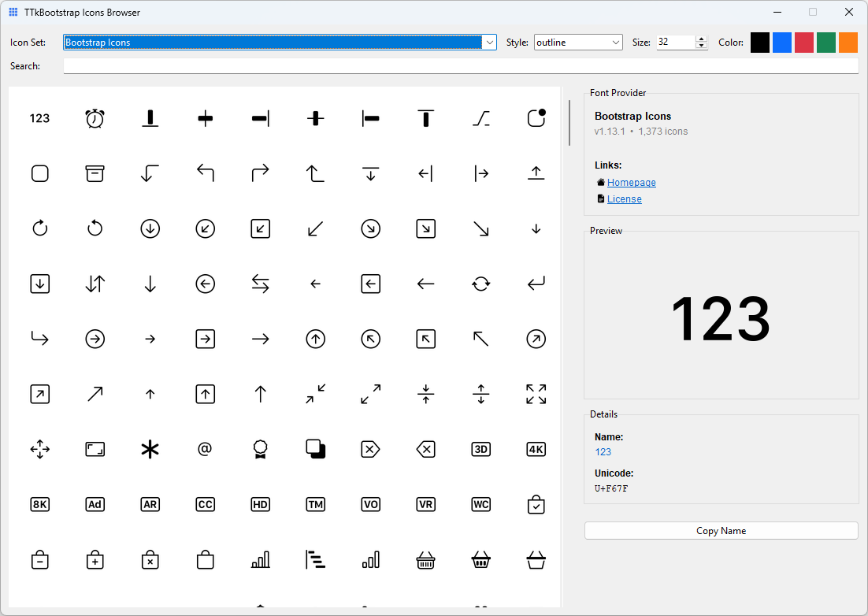Pick the asterisk icon
Image resolution: width=868 pixels, height=616 pixels.
(150, 449)
